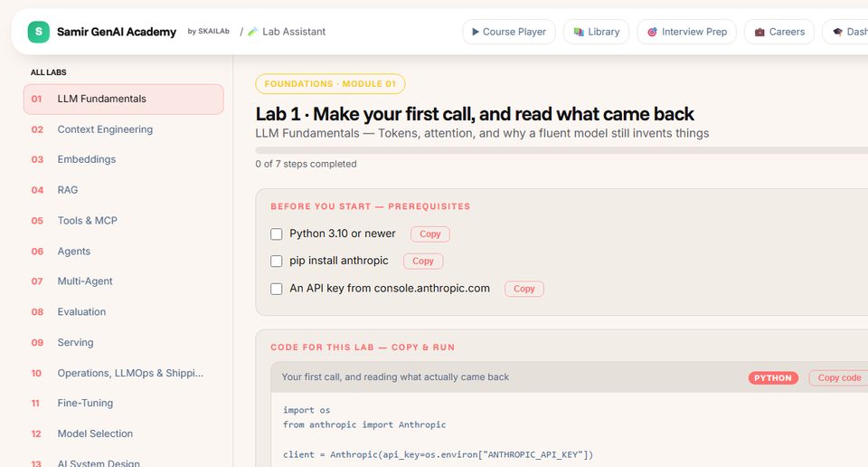Open lab 06 Agents

pyautogui.click(x=124, y=252)
